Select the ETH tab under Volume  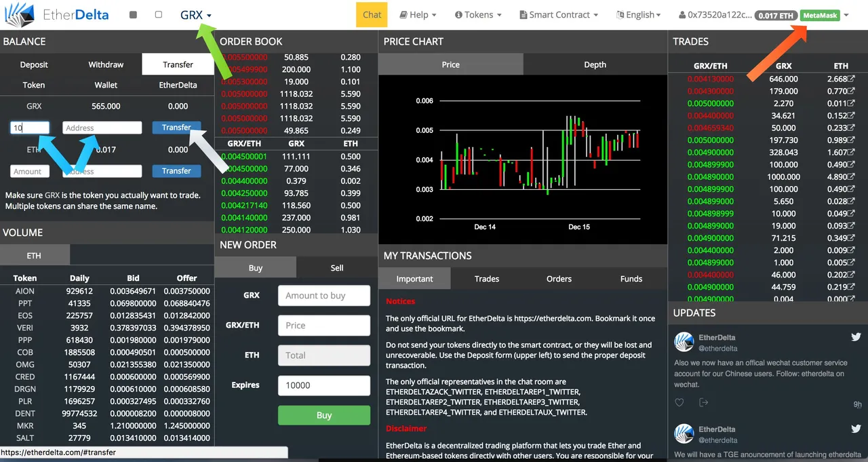34,256
